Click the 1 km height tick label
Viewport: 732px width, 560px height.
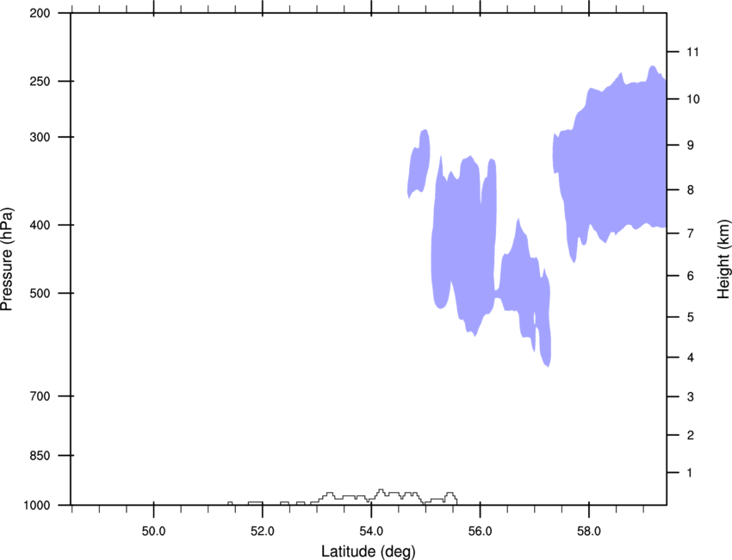[688, 473]
